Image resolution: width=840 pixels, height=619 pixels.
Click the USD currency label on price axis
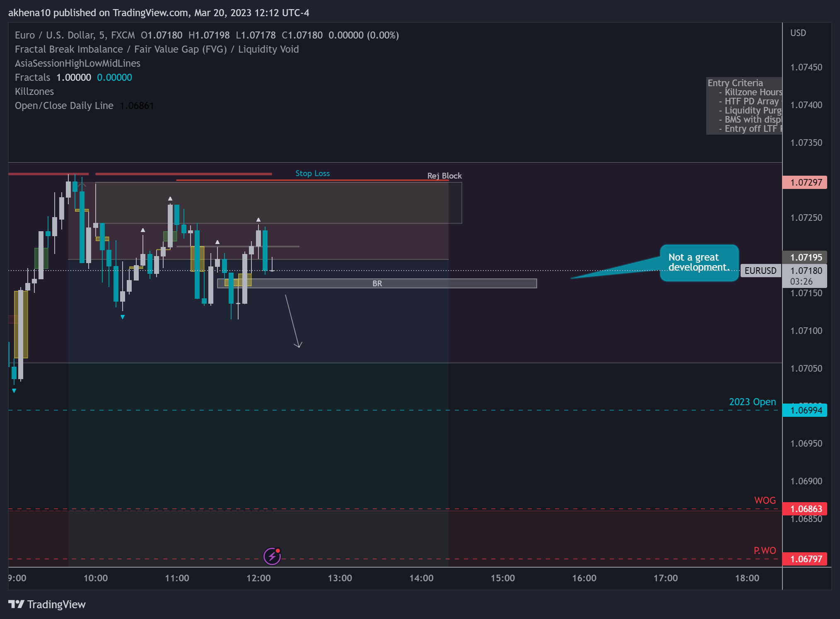tap(798, 33)
